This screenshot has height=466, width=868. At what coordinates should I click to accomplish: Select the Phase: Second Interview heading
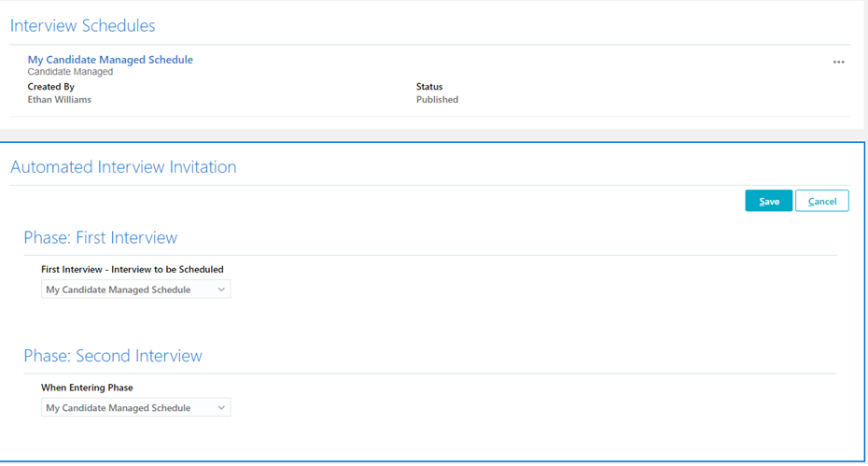(x=112, y=356)
